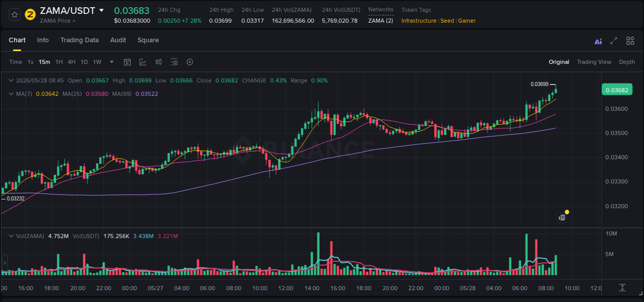The width and height of the screenshot is (644, 302).
Task: Click the 0.03600 price axis label
Action: click(617, 109)
